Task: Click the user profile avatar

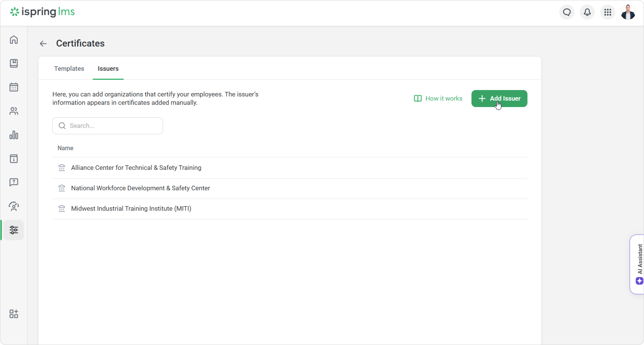Action: (x=628, y=12)
